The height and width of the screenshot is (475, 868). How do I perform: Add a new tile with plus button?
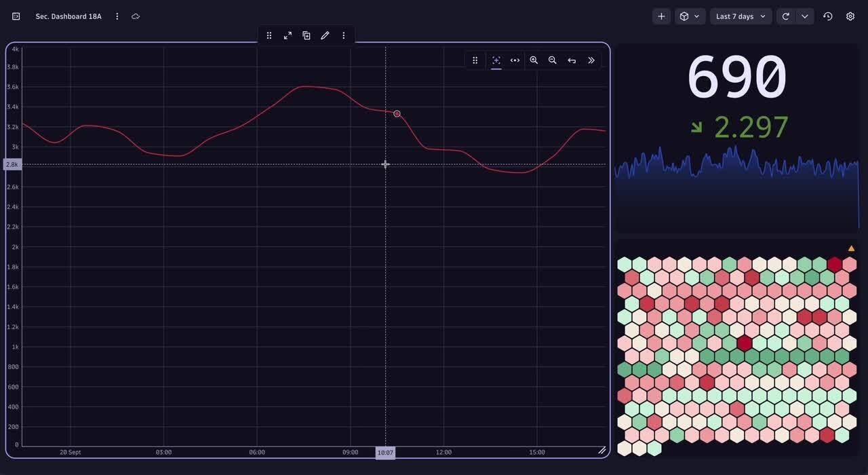coord(661,16)
